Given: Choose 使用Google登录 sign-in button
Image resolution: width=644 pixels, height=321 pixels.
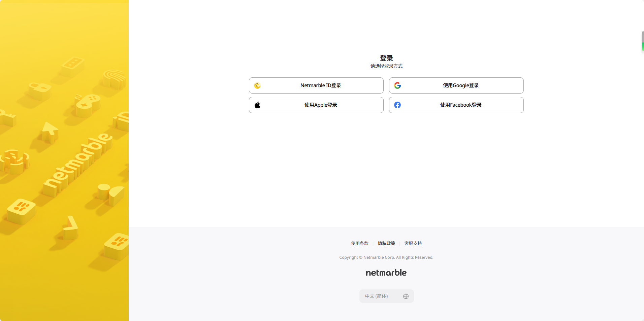Looking at the screenshot, I should [456, 85].
